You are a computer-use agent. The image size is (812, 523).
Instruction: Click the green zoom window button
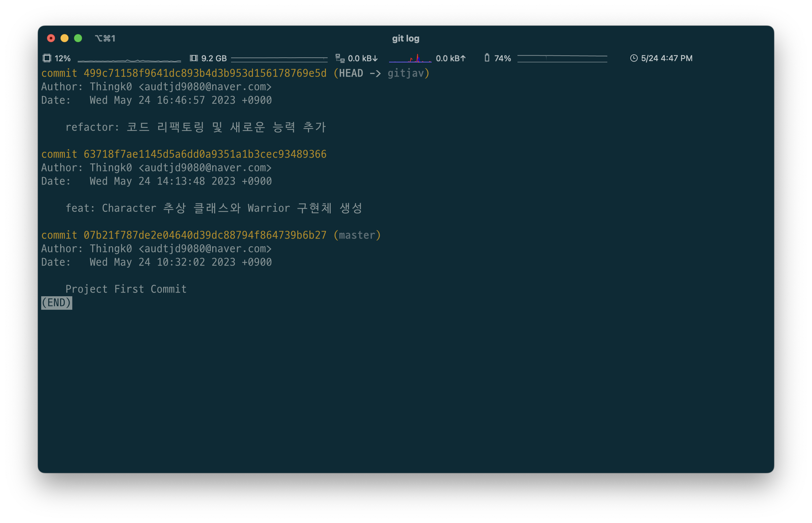(78, 38)
